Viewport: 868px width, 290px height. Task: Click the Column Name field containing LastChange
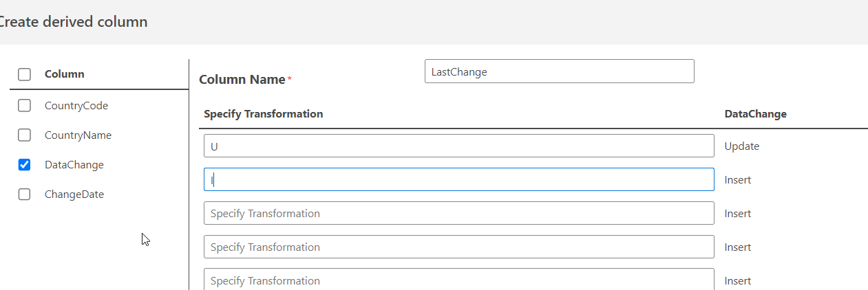click(559, 71)
